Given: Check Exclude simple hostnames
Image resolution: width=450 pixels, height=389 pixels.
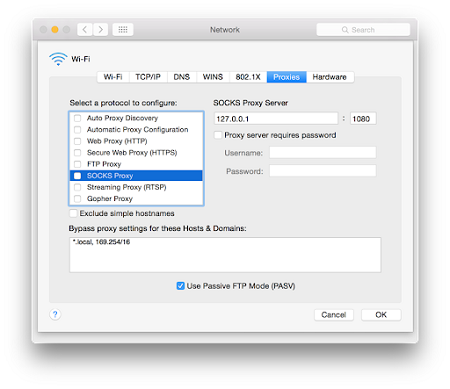Looking at the screenshot, I should coord(73,213).
